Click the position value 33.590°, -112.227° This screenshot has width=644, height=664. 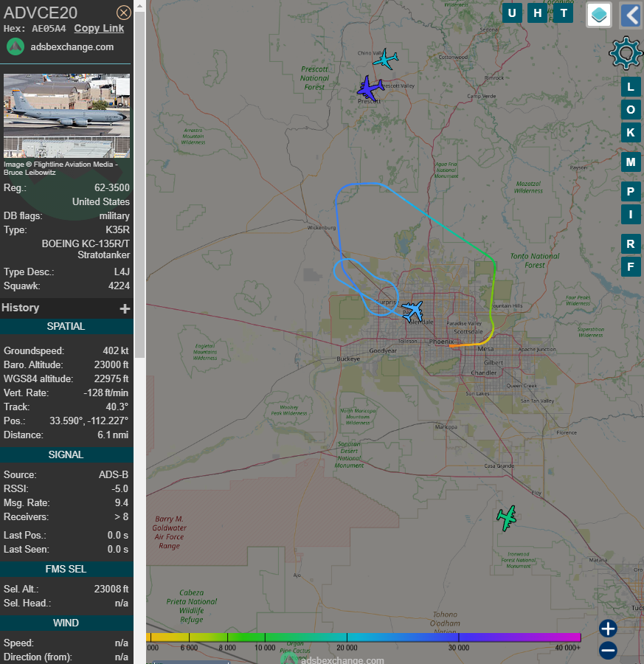tap(89, 421)
